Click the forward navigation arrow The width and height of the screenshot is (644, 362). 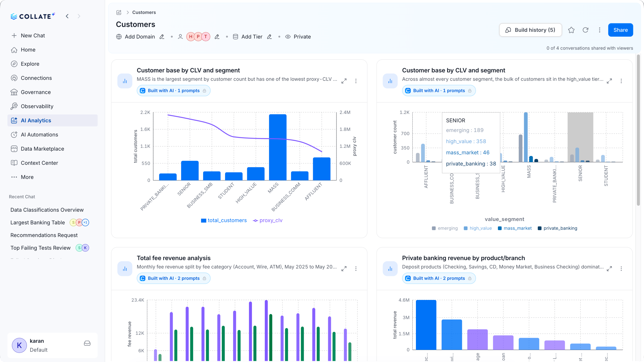point(79,16)
